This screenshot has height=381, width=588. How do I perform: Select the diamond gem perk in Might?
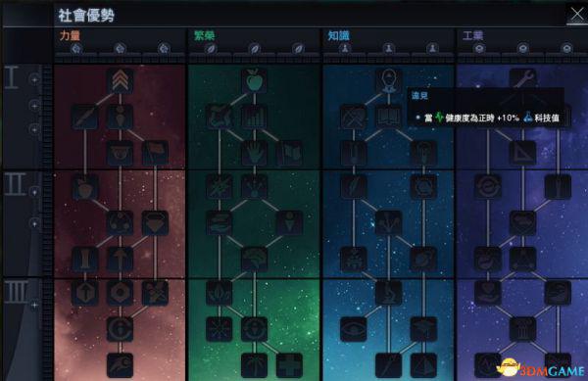click(155, 223)
